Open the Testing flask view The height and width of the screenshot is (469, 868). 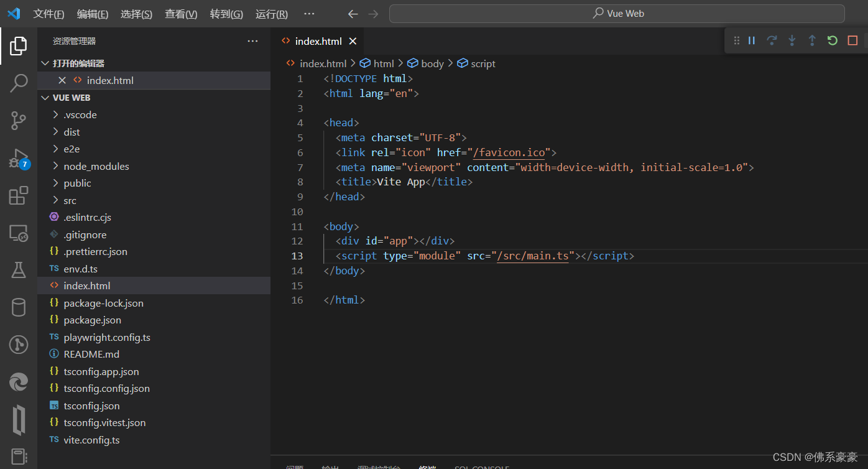(19, 270)
